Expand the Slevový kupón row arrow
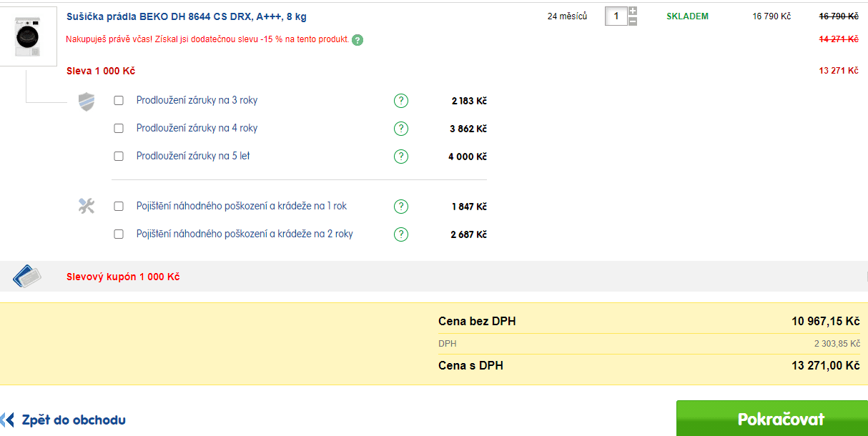 tap(866, 277)
